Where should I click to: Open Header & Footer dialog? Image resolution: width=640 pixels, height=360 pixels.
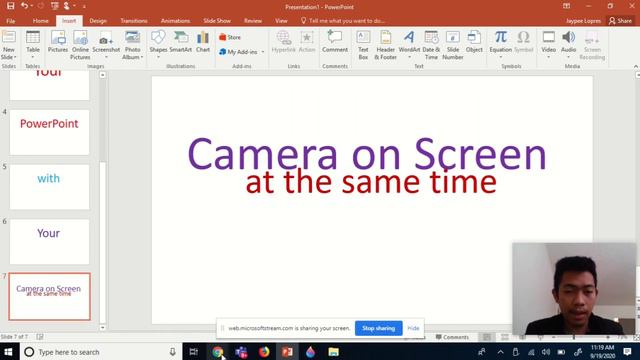tap(385, 45)
